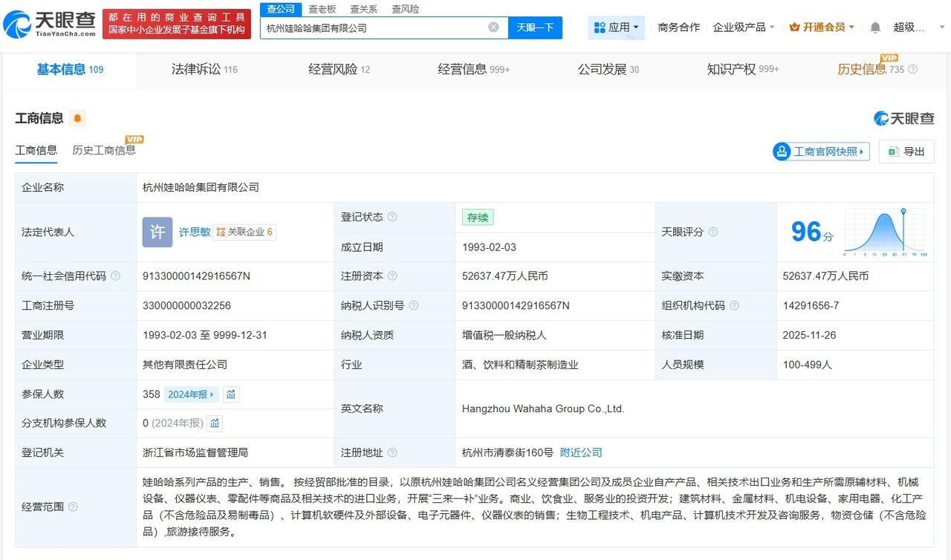Open the 公司发展 tab
Viewport: 951px width, 560px height.
(608, 69)
